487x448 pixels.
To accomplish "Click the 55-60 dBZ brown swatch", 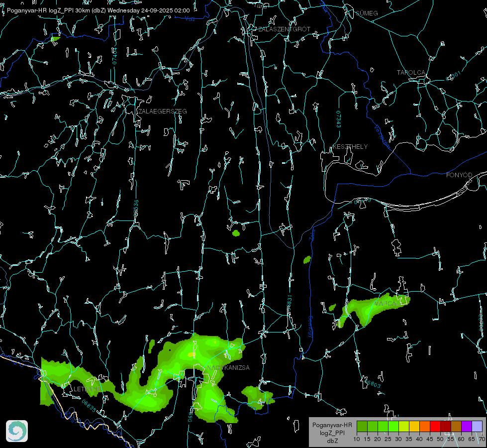I will point(456,426).
